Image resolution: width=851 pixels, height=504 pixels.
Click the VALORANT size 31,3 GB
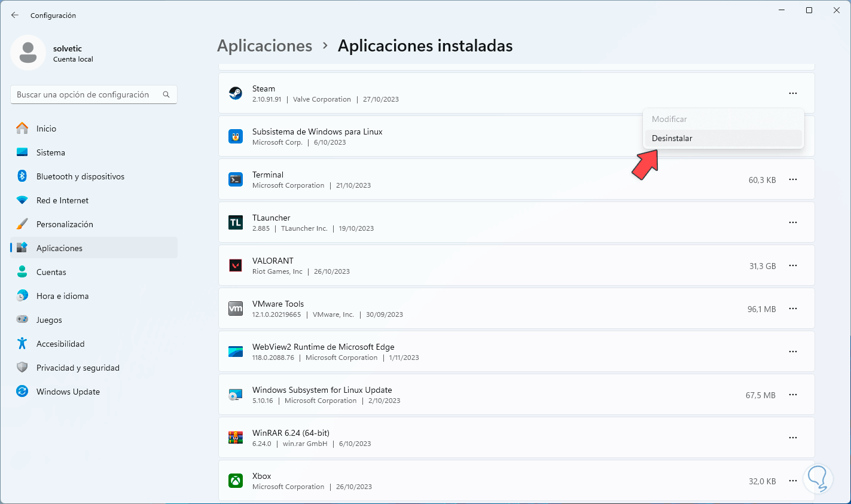coord(762,266)
